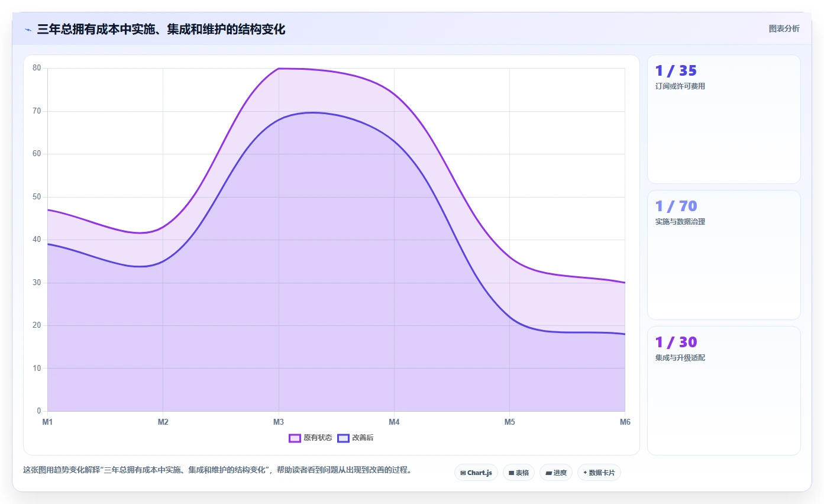This screenshot has width=824, height=504.
Task: Select the 数据卡片 tag chip
Action: coord(599,473)
